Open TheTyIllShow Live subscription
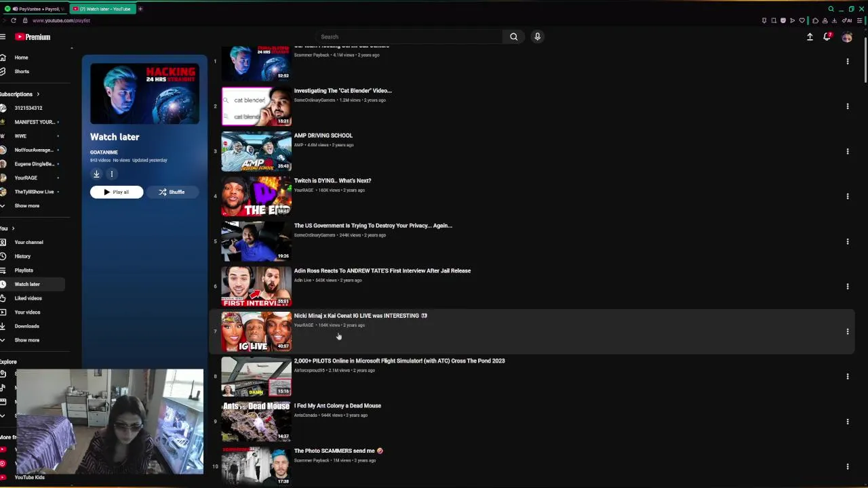The image size is (868, 488). click(x=34, y=192)
